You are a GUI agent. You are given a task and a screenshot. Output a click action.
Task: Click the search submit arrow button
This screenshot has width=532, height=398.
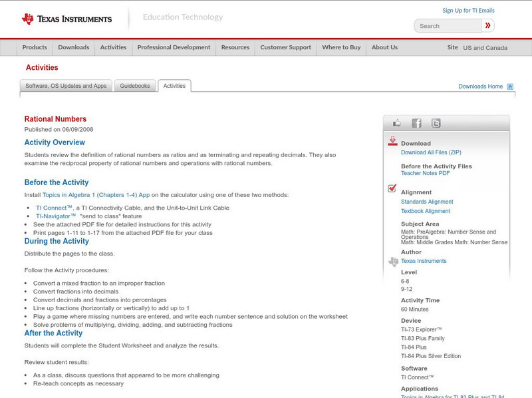pos(487,25)
